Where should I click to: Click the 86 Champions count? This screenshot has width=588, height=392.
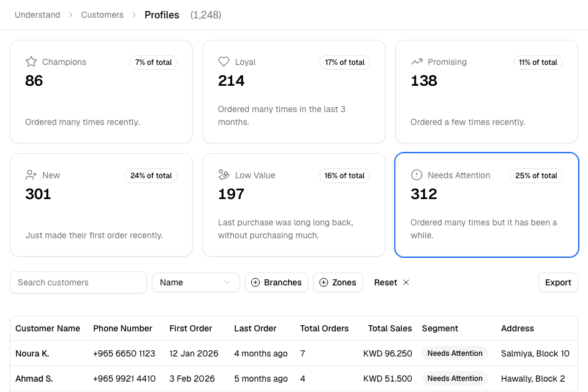pyautogui.click(x=34, y=81)
